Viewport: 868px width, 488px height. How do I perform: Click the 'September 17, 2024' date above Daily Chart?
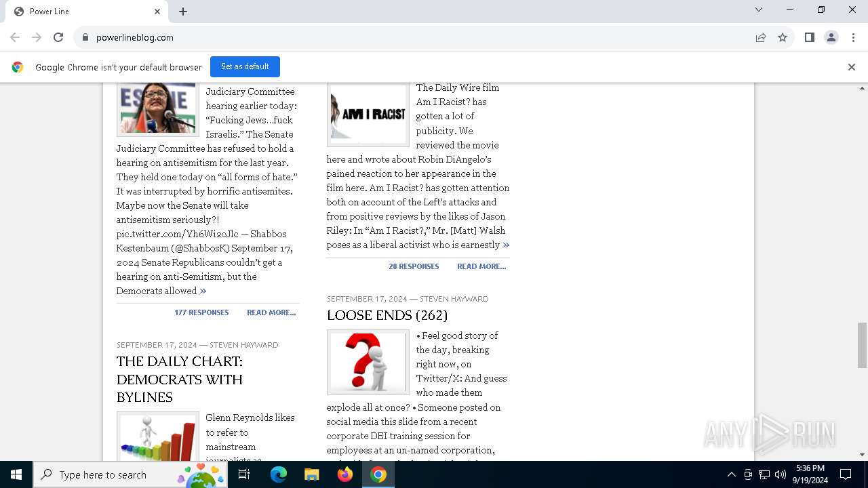click(x=157, y=345)
